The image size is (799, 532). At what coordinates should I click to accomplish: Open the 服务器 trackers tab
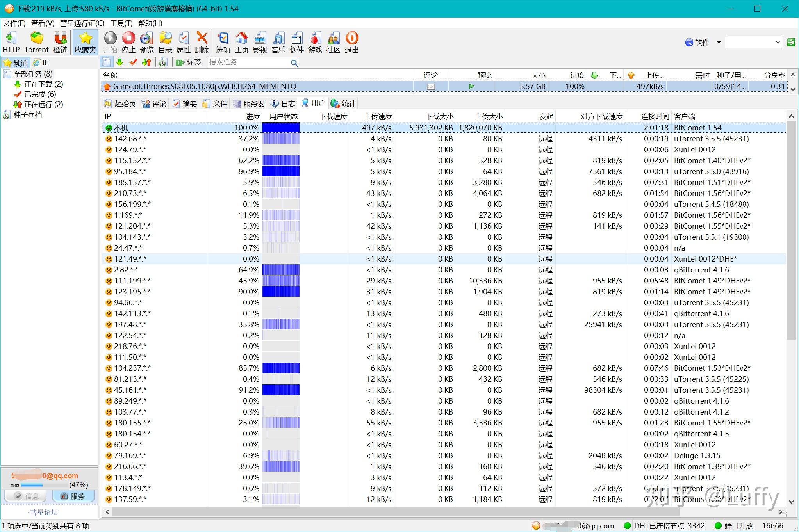[x=249, y=103]
